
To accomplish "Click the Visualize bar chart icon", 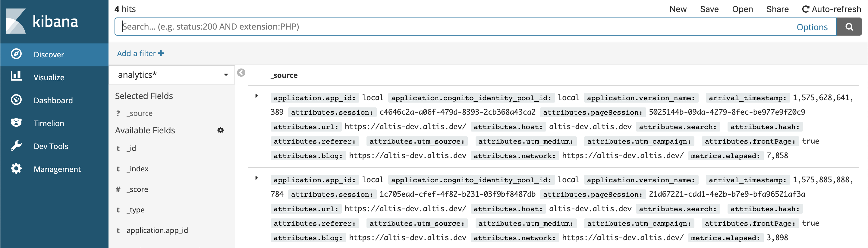I will (16, 76).
